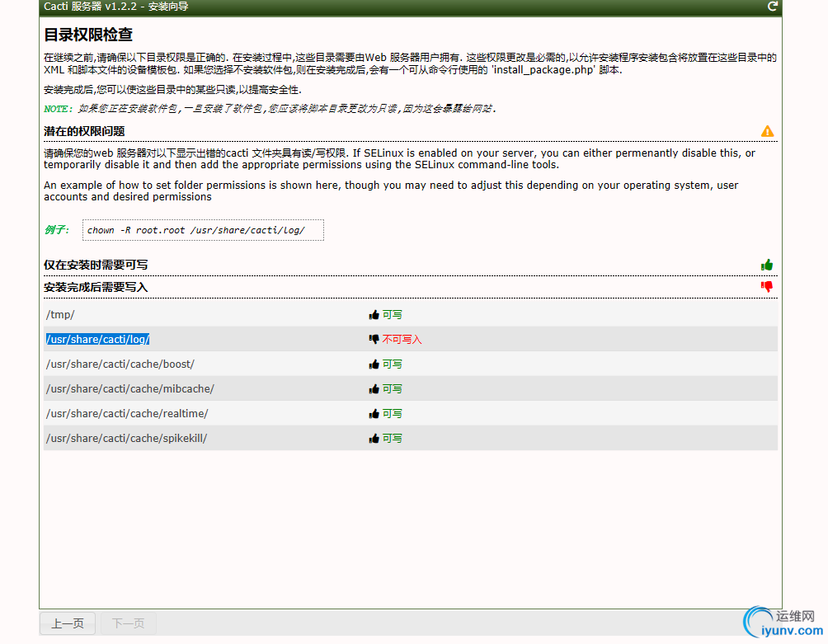Click the red 不可写入 status text
The width and height of the screenshot is (828, 644).
pos(402,340)
